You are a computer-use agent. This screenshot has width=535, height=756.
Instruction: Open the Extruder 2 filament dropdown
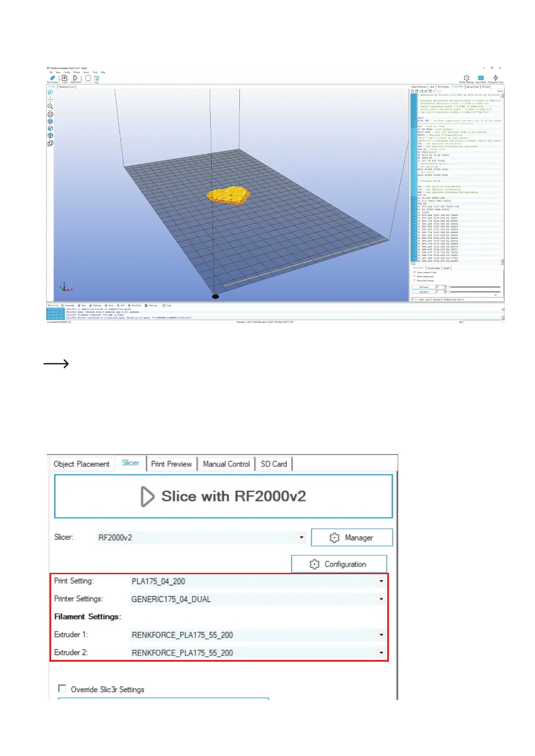(381, 653)
